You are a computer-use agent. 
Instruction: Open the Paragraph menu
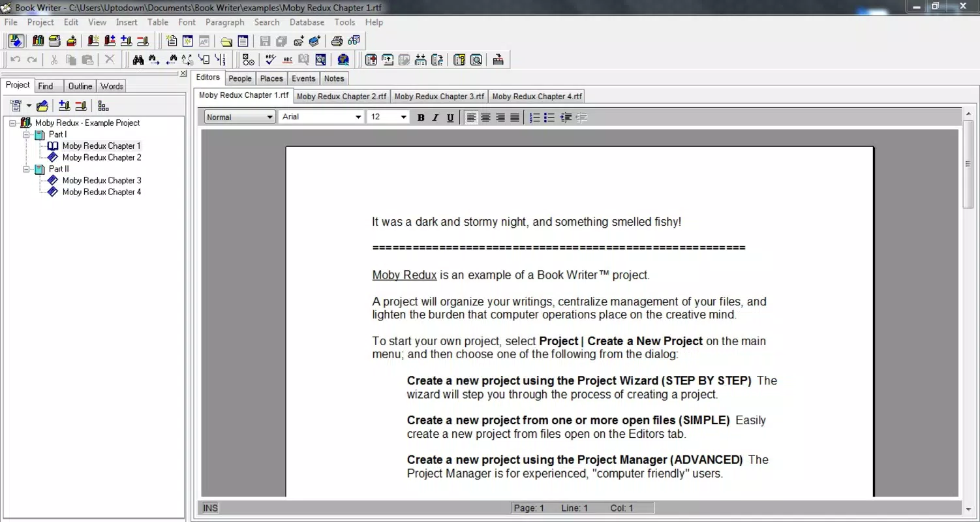click(224, 22)
